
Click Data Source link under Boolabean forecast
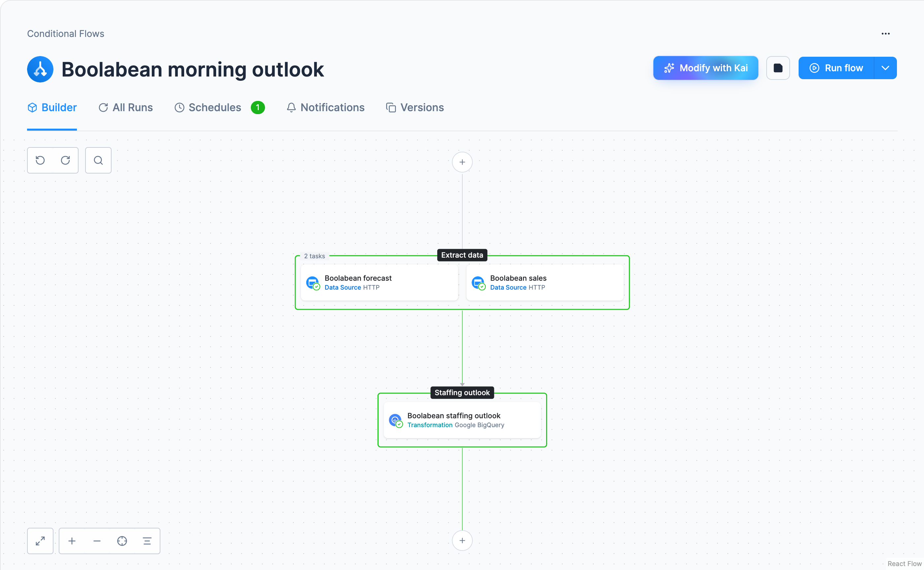click(343, 287)
